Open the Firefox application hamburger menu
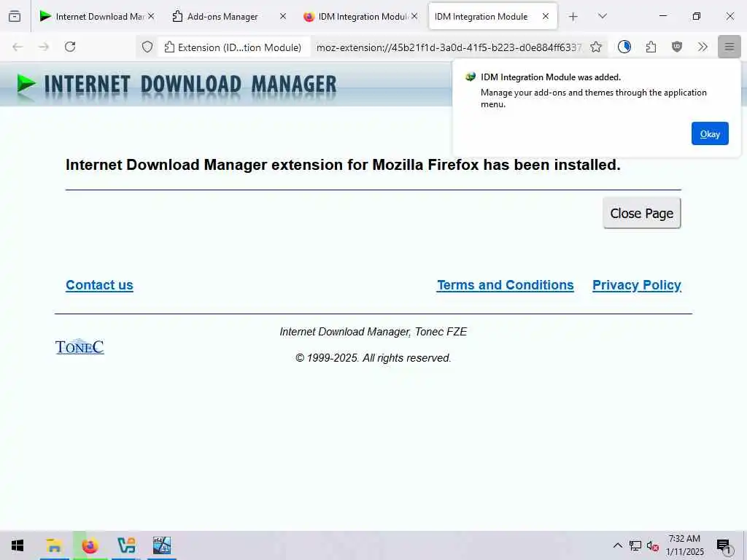747x560 pixels. click(x=729, y=47)
